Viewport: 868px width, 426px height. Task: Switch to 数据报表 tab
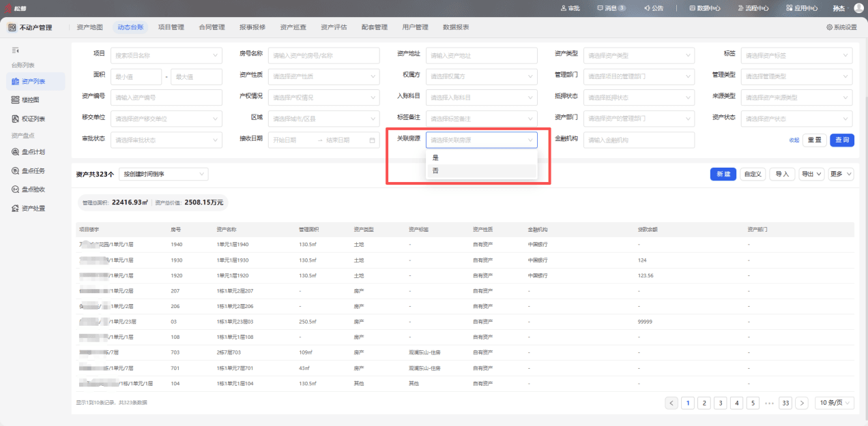456,27
